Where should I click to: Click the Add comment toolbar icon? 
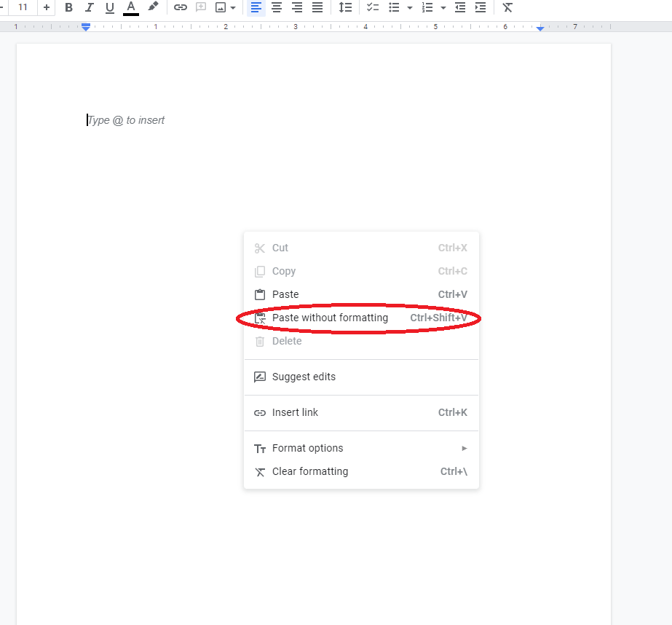pyautogui.click(x=201, y=7)
